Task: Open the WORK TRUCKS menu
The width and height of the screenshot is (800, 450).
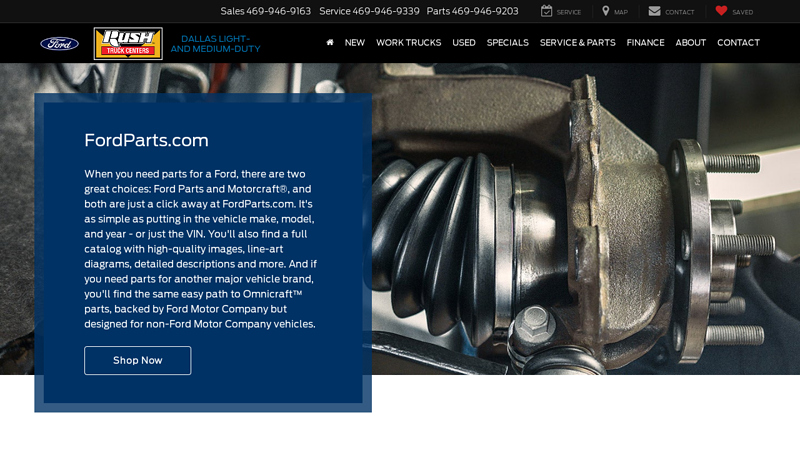Action: (409, 43)
